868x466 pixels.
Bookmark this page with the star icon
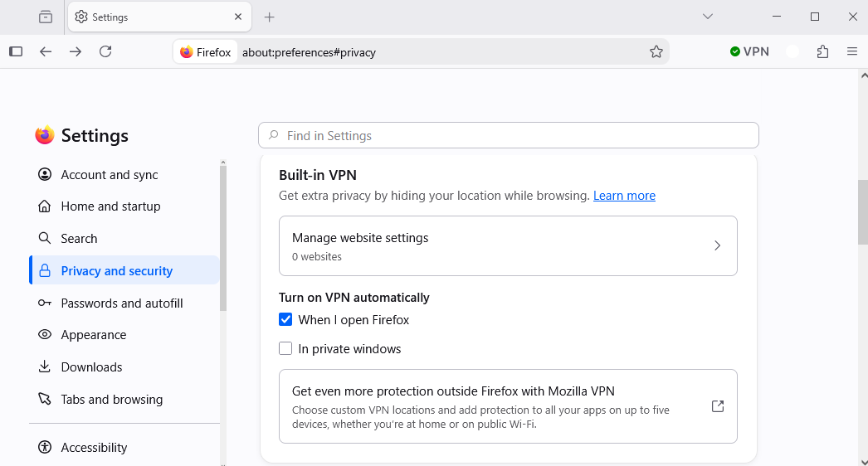tap(656, 52)
